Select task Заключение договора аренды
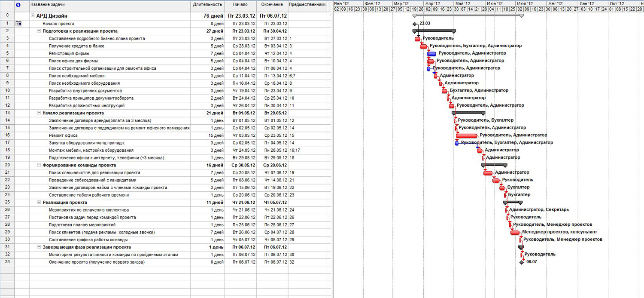 [100, 120]
